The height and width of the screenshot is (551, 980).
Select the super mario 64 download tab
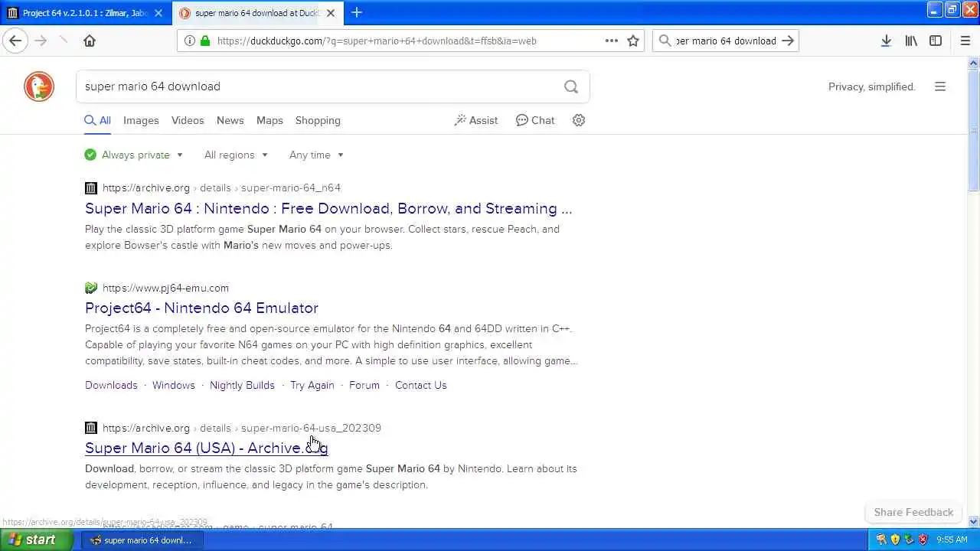256,13
